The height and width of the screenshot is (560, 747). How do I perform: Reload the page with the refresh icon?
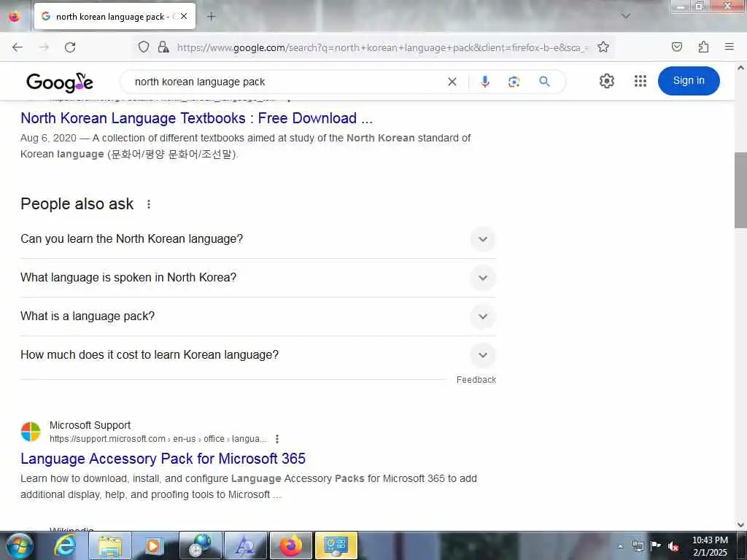(x=70, y=47)
